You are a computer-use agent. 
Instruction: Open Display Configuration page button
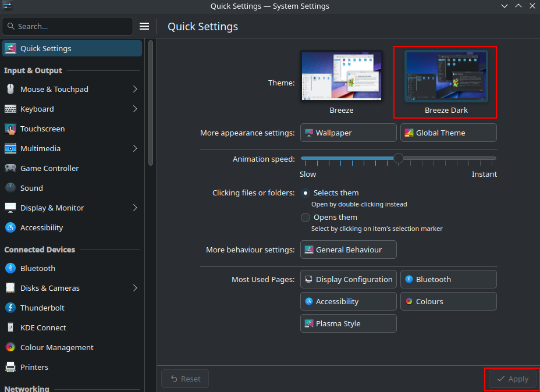coord(348,279)
